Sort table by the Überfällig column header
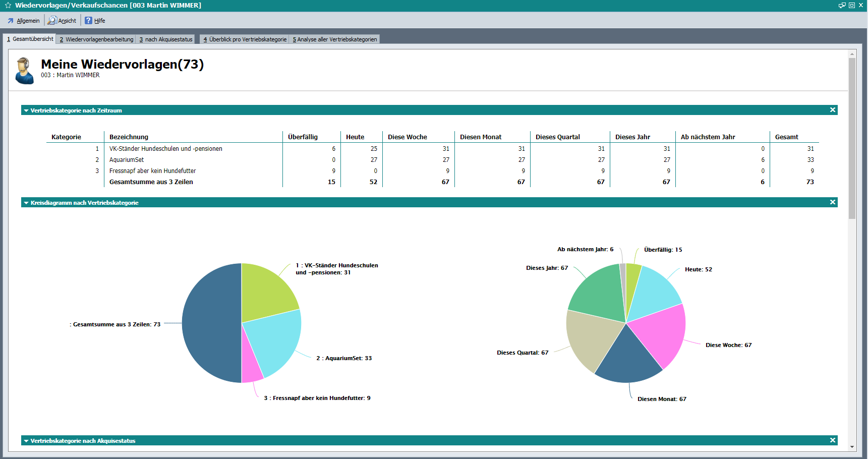 (x=303, y=137)
